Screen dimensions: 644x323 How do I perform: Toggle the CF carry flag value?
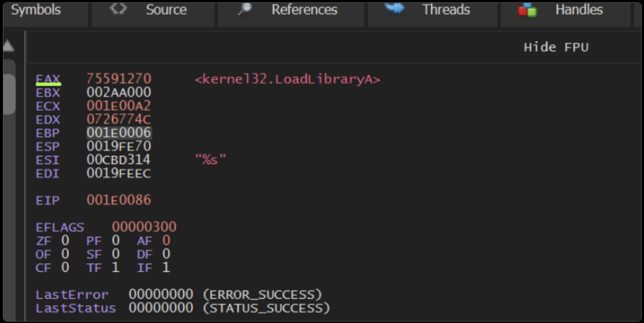pos(65,267)
